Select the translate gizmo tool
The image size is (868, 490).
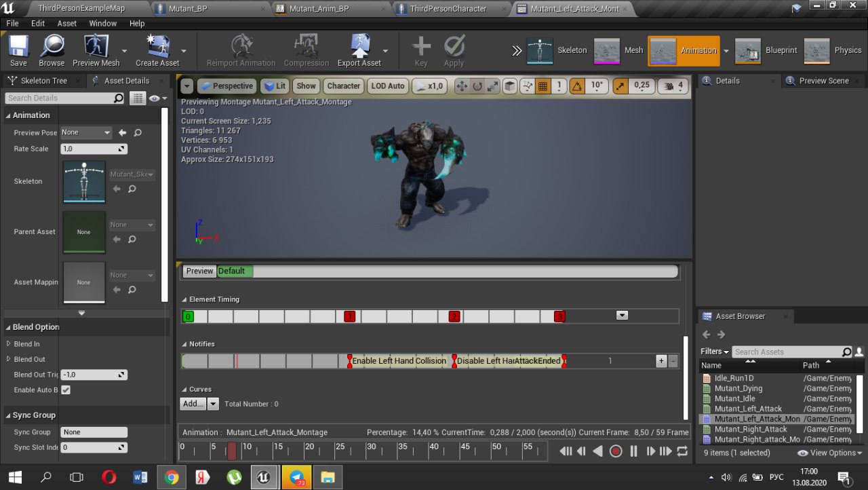coord(462,86)
